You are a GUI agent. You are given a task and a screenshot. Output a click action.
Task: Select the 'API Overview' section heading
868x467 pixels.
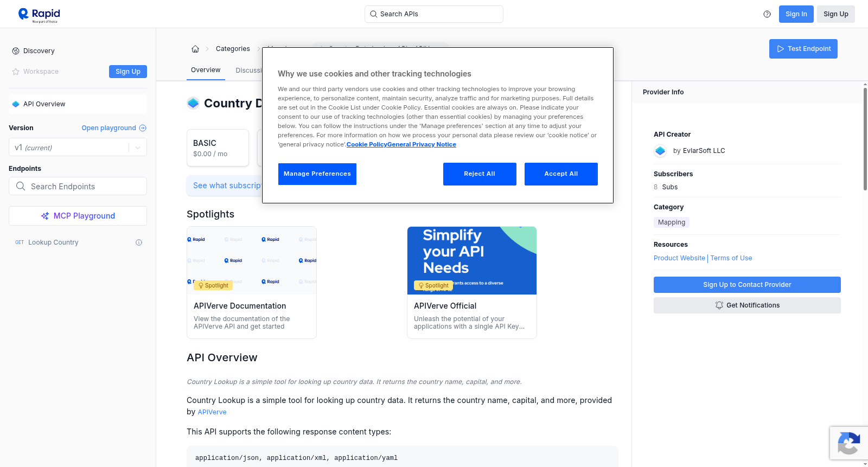[222, 357]
